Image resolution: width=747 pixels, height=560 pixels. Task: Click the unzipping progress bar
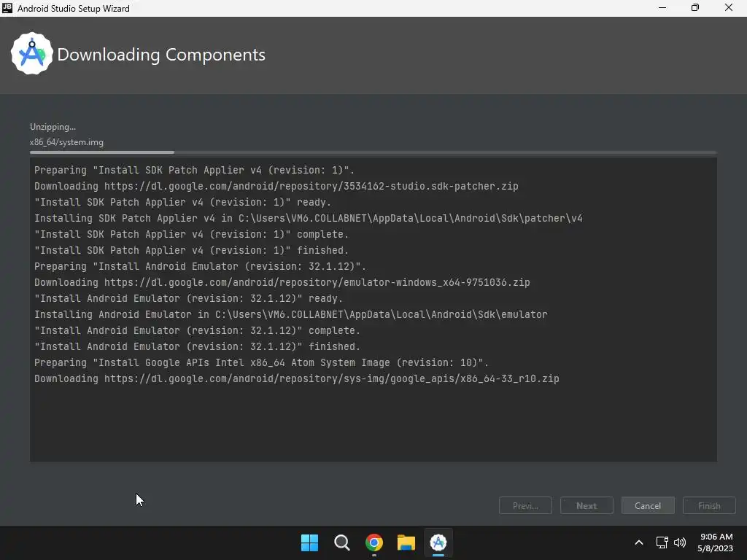tap(373, 152)
